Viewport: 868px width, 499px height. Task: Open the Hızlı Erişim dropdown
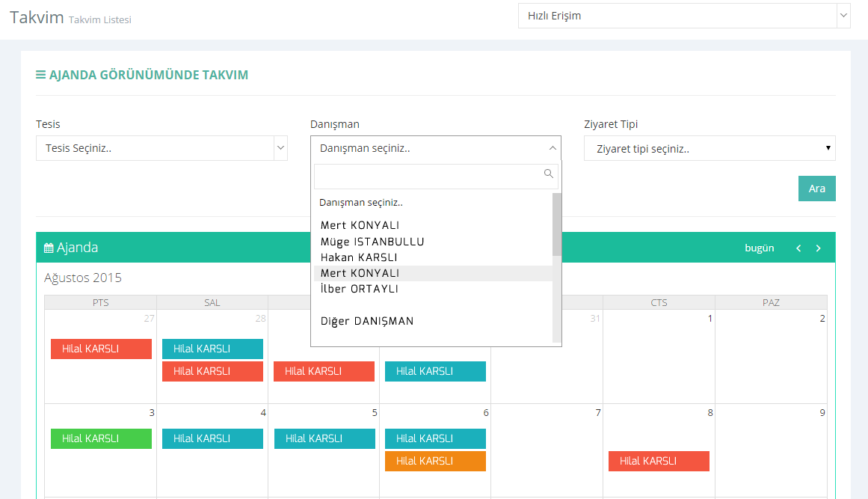point(683,16)
